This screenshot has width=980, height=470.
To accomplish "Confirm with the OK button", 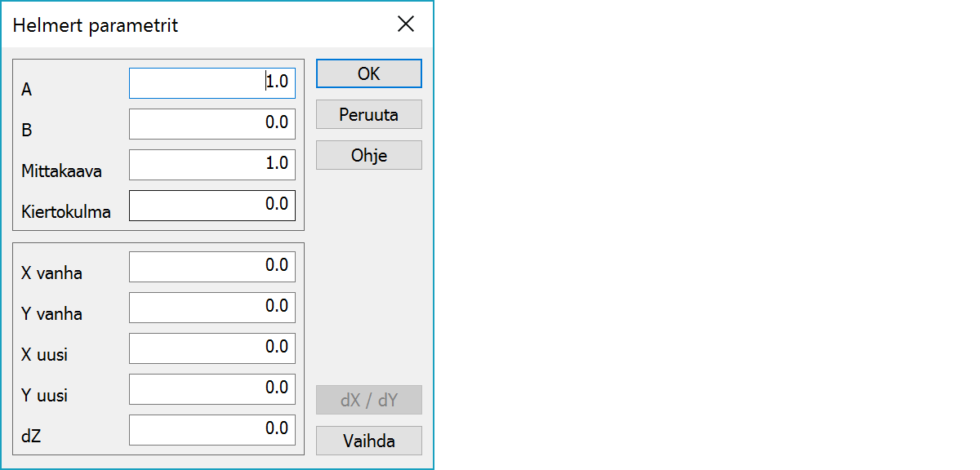I will click(369, 73).
